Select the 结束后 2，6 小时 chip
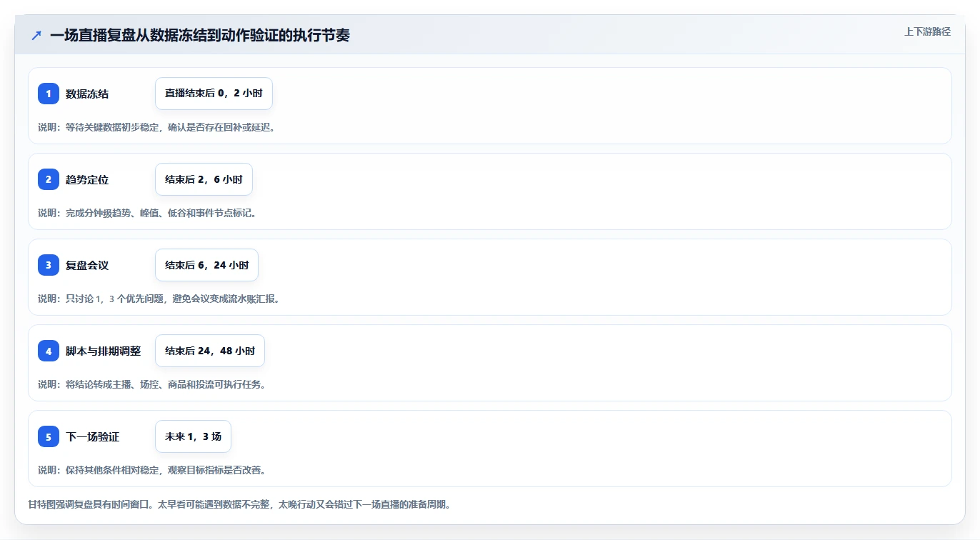980x540 pixels. pos(204,179)
